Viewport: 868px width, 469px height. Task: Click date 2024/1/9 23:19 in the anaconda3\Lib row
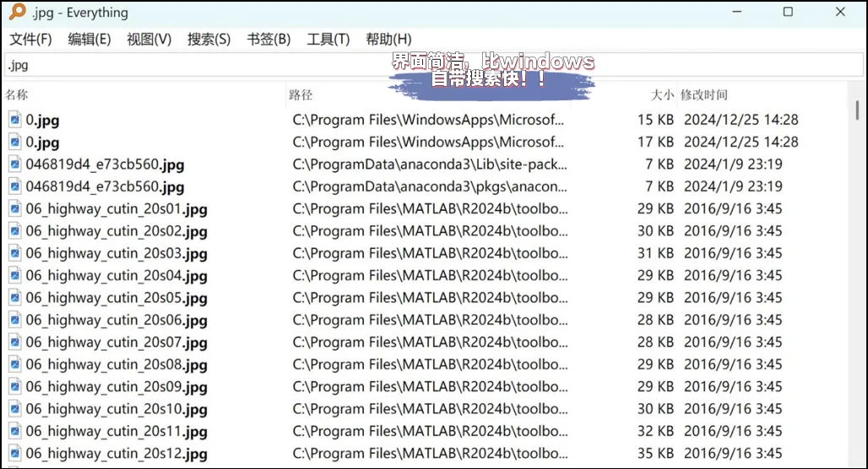tap(734, 164)
